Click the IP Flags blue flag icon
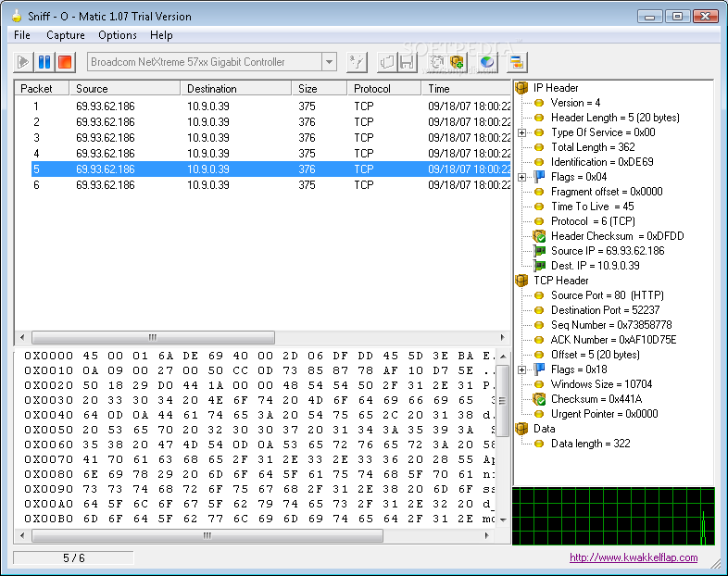This screenshot has height=576, width=728. click(x=539, y=177)
